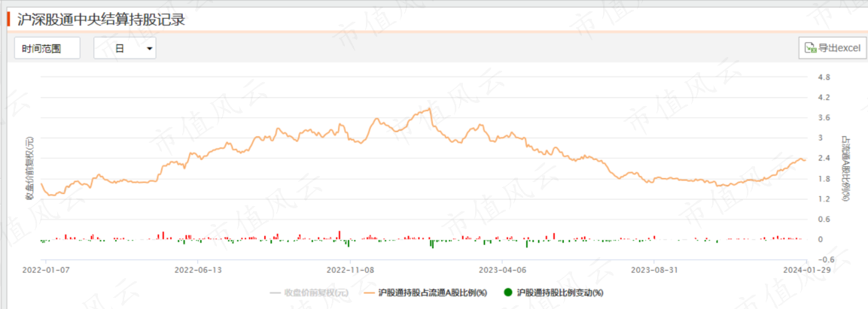Click orange line legend marker
The width and height of the screenshot is (868, 309).
[x=369, y=293]
